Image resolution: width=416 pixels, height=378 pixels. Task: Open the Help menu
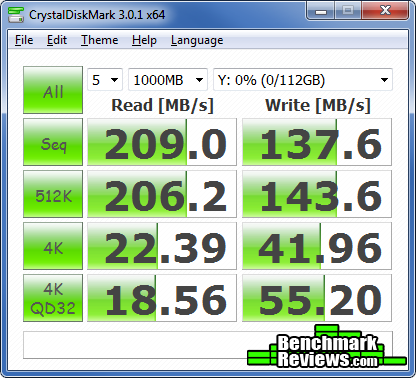[144, 40]
